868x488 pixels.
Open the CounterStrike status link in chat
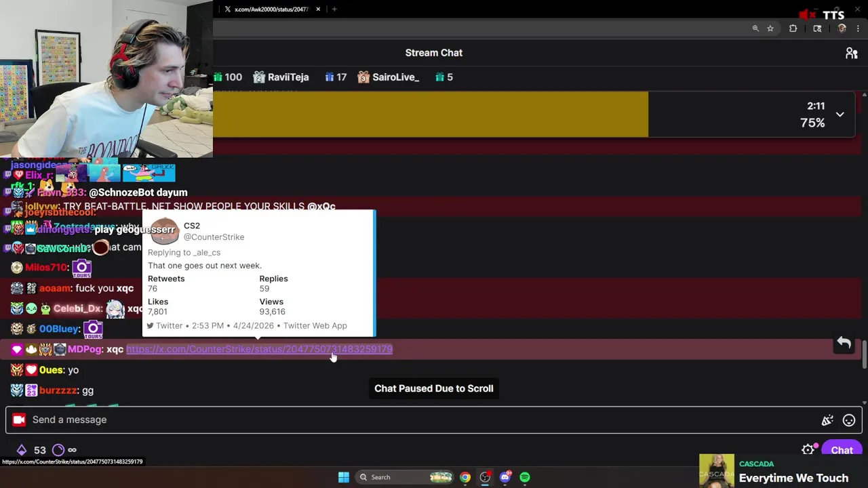(259, 349)
